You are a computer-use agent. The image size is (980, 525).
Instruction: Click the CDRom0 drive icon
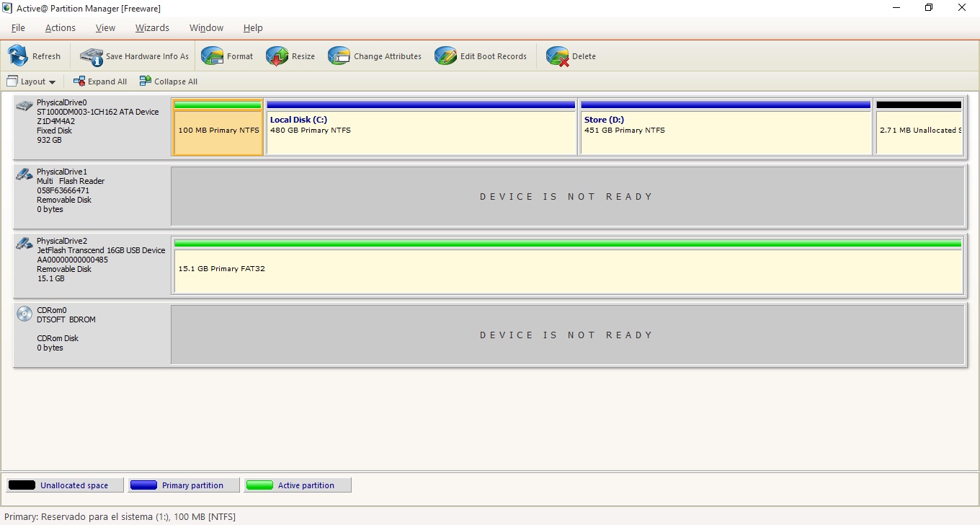pos(24,314)
